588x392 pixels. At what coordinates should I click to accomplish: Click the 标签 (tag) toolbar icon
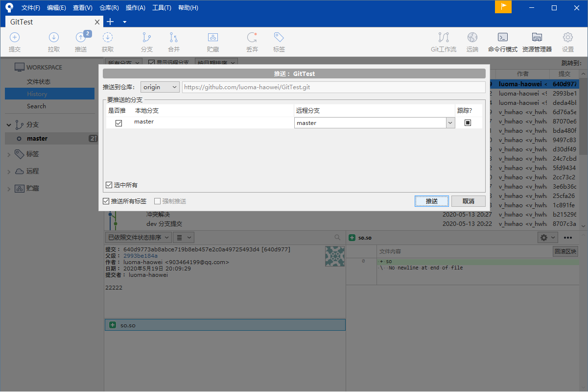279,37
